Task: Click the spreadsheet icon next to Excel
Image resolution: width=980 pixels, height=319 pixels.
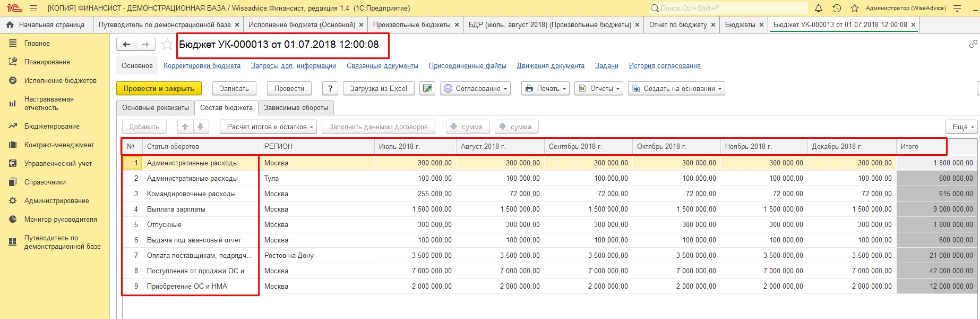Action: pos(427,89)
